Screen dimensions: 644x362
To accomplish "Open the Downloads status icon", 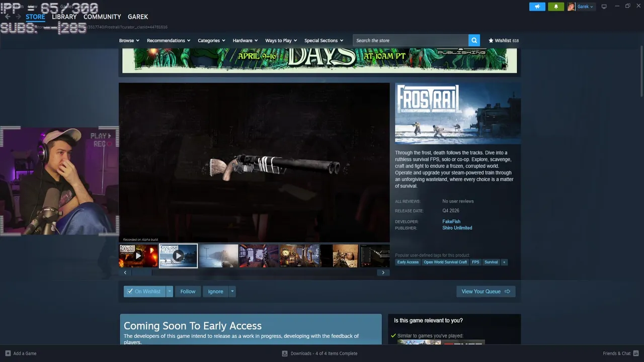I will coord(285,353).
